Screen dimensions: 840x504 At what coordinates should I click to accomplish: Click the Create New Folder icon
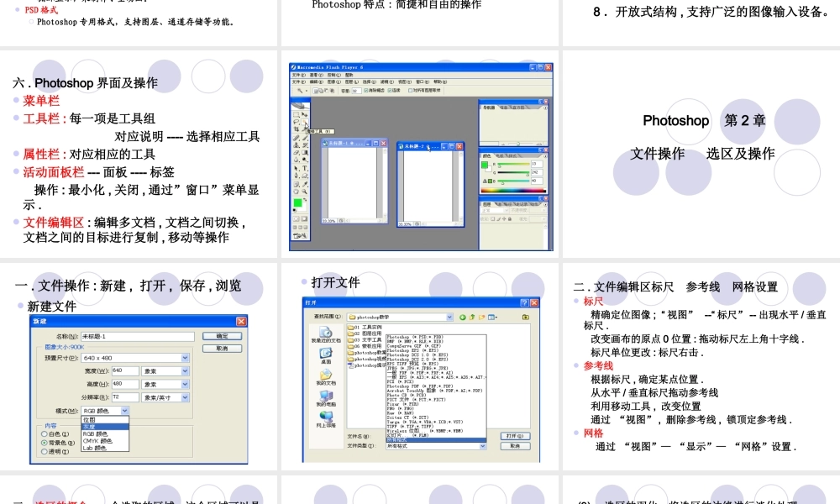pos(481,317)
